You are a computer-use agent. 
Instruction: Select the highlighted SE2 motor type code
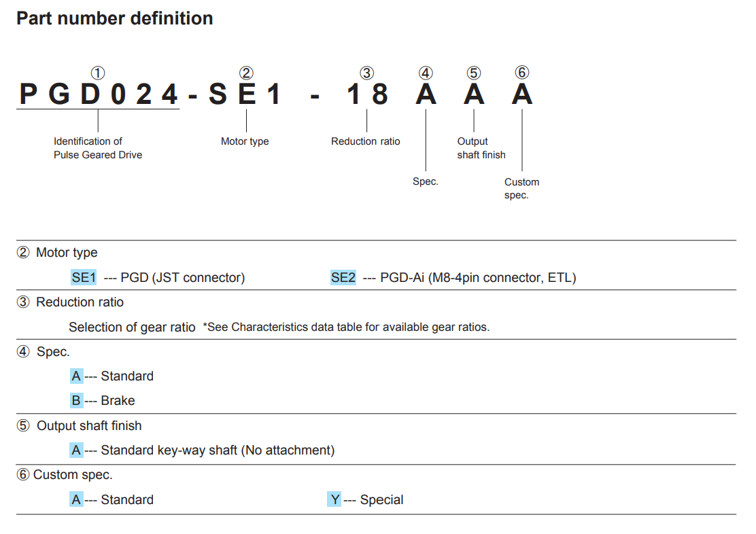point(343,278)
